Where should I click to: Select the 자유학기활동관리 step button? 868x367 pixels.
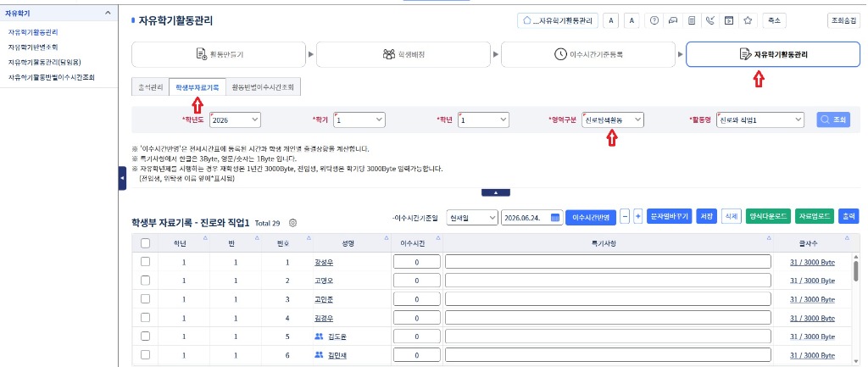click(773, 54)
